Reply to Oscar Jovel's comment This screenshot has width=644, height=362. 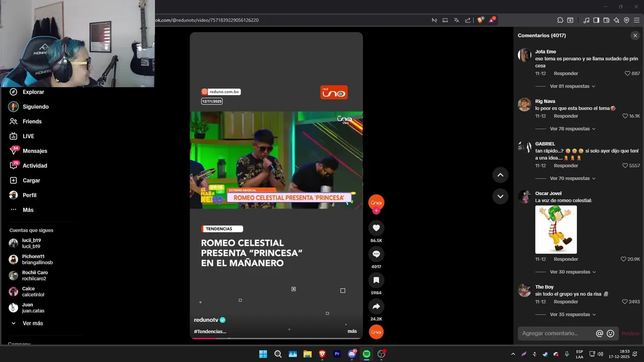566,259
